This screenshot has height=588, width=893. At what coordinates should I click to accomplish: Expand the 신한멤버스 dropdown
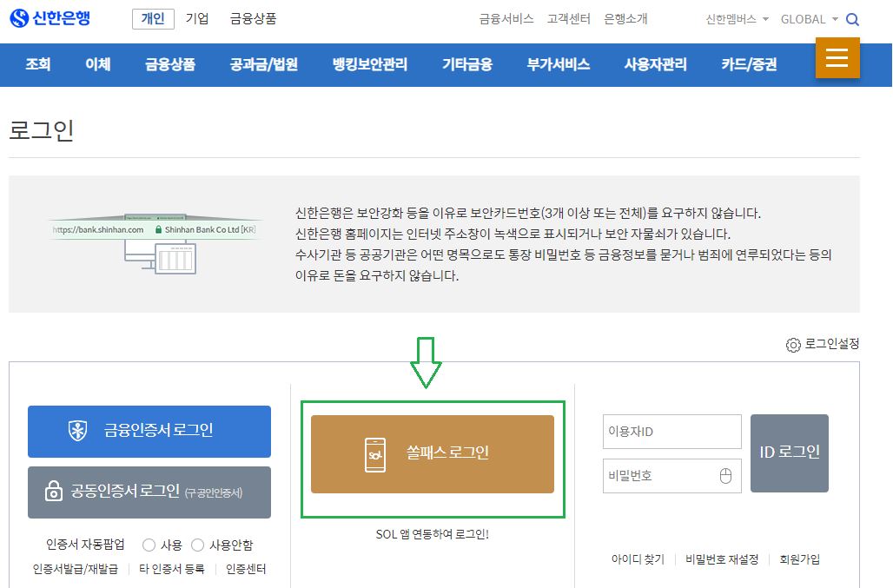point(737,19)
